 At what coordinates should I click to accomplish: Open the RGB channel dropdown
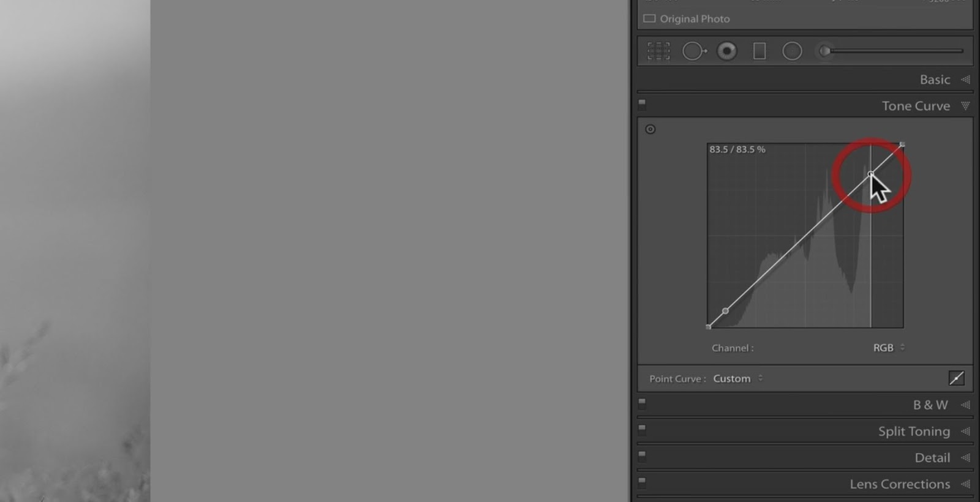point(889,348)
